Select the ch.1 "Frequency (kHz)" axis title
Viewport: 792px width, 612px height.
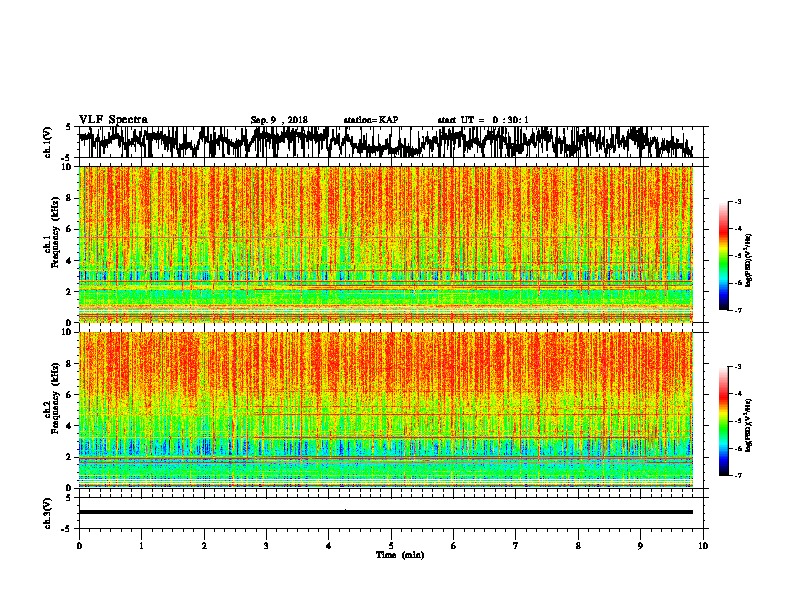pyautogui.click(x=55, y=232)
